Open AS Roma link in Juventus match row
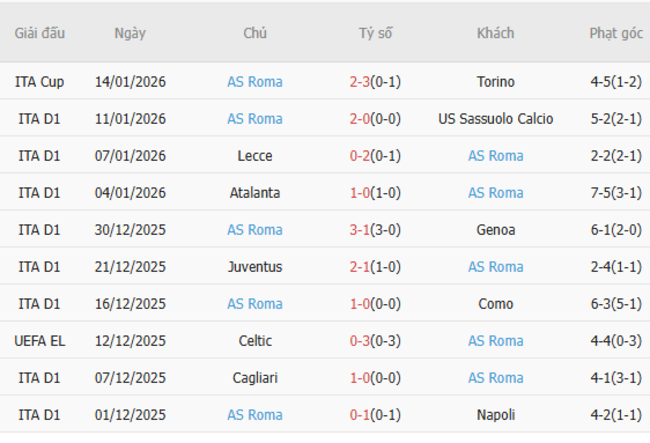 click(496, 267)
